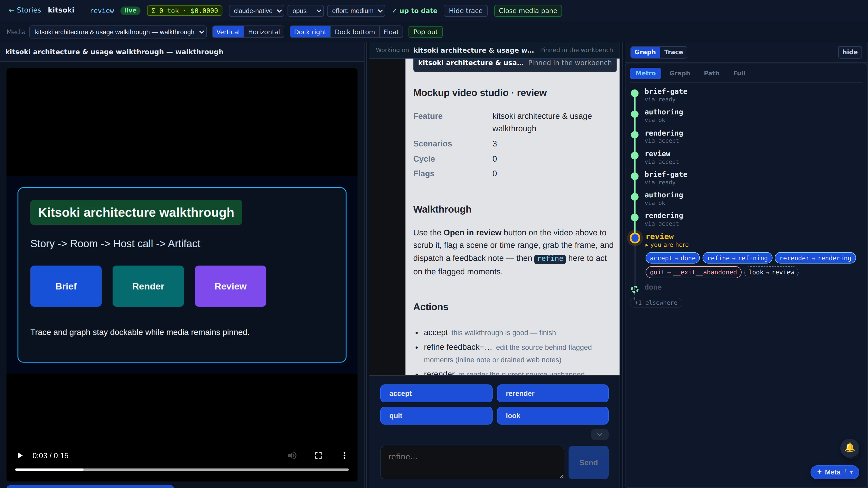Click the dashed done node icon
The height and width of the screenshot is (488, 868).
(x=634, y=289)
